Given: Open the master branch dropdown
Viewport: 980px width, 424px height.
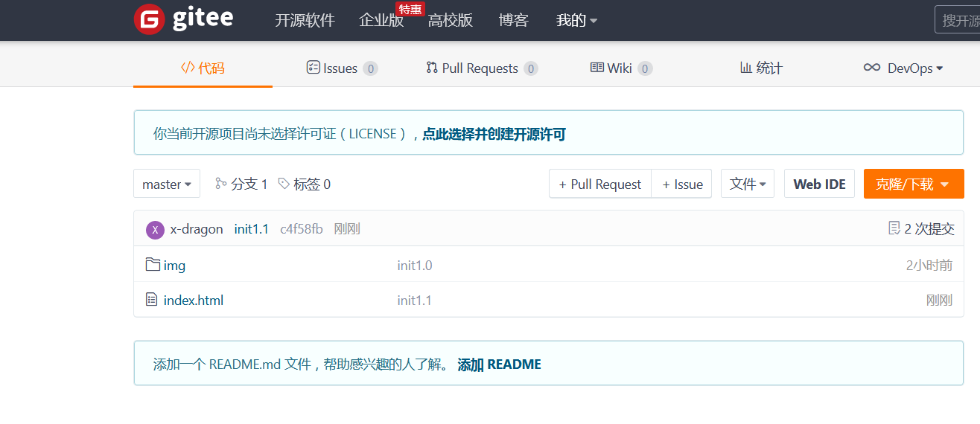Looking at the screenshot, I should tap(167, 184).
